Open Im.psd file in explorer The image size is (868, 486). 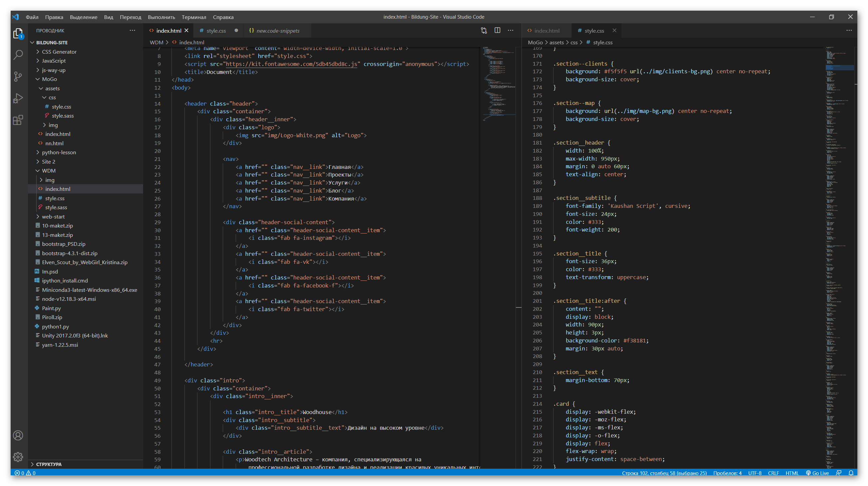click(x=50, y=271)
